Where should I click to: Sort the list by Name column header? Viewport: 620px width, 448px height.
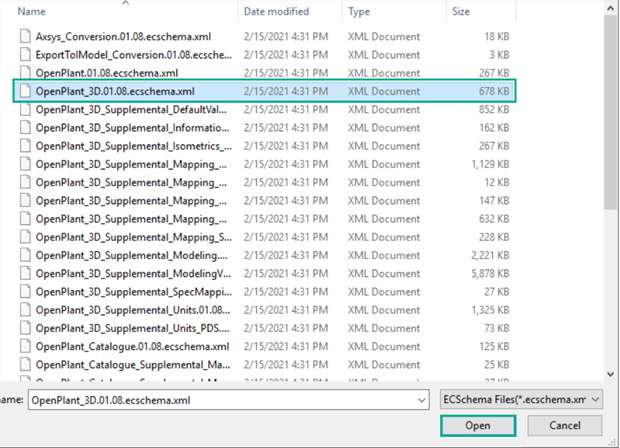click(x=31, y=11)
